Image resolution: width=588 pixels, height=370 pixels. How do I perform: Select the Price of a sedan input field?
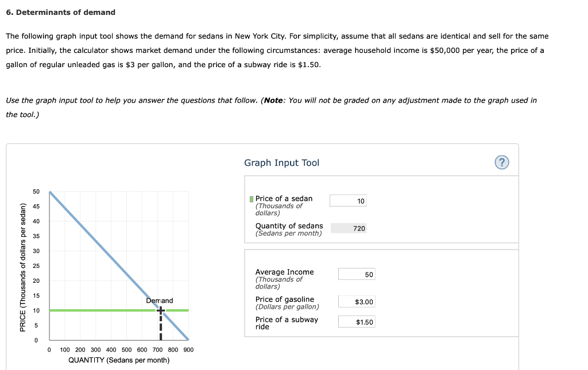click(x=347, y=200)
